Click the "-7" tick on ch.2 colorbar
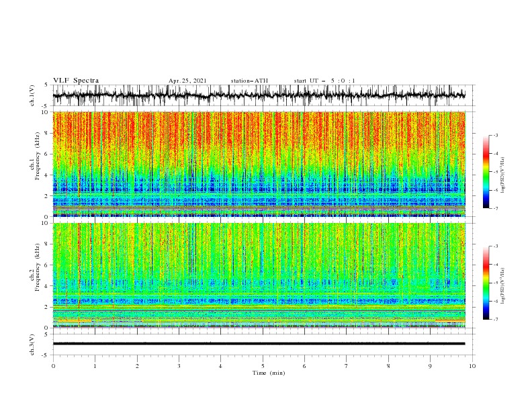 pyautogui.click(x=495, y=320)
